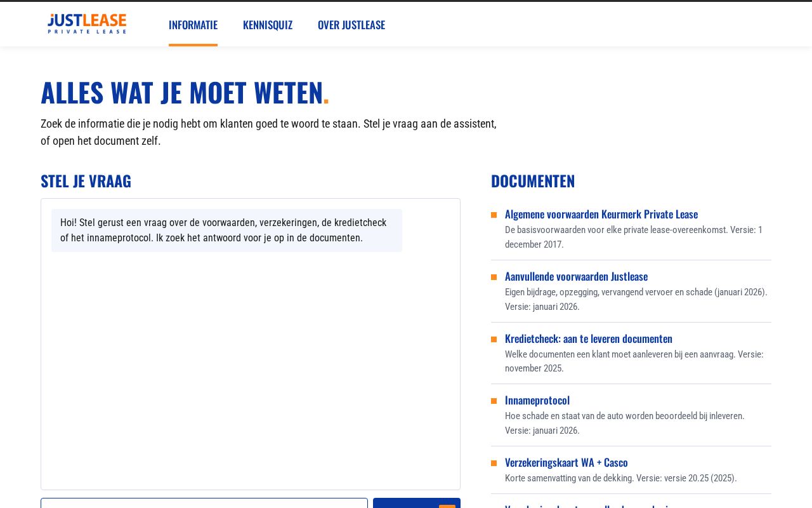
Task: Click the "Documenten" heading
Action: [x=533, y=181]
